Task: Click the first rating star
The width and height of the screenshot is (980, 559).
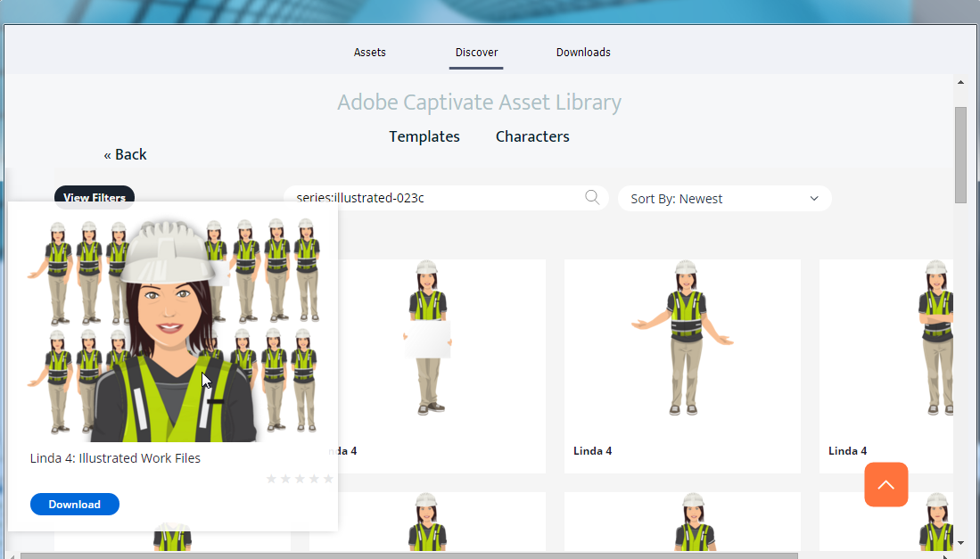Action: 272,480
